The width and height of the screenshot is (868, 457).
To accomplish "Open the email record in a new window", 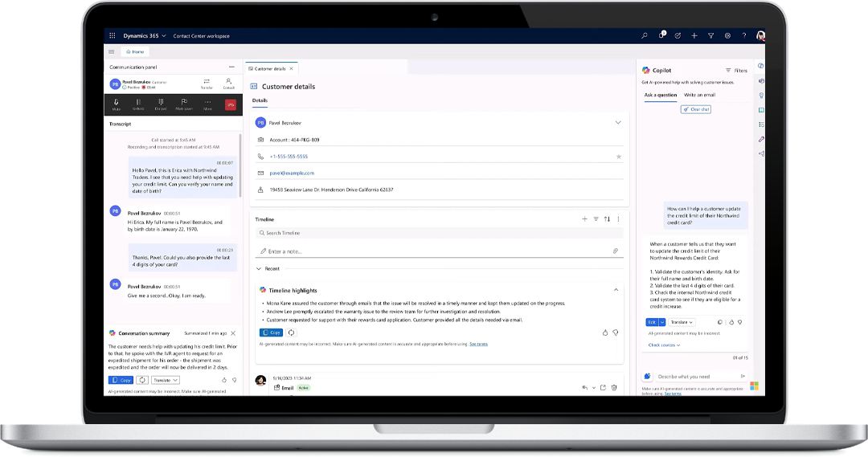I will (x=604, y=388).
